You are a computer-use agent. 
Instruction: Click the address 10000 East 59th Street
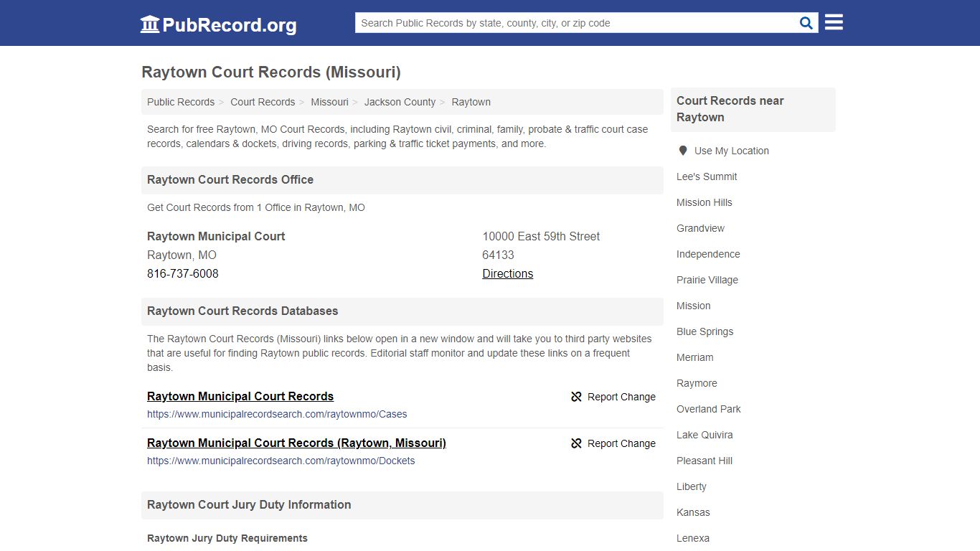click(541, 236)
